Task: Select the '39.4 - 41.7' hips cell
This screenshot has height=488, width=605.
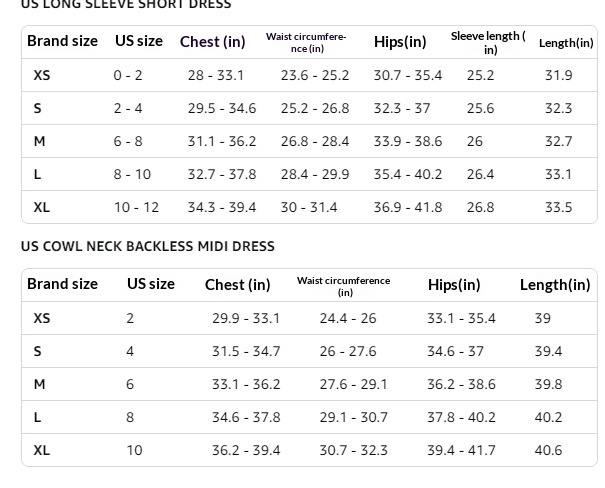Action: (461, 450)
